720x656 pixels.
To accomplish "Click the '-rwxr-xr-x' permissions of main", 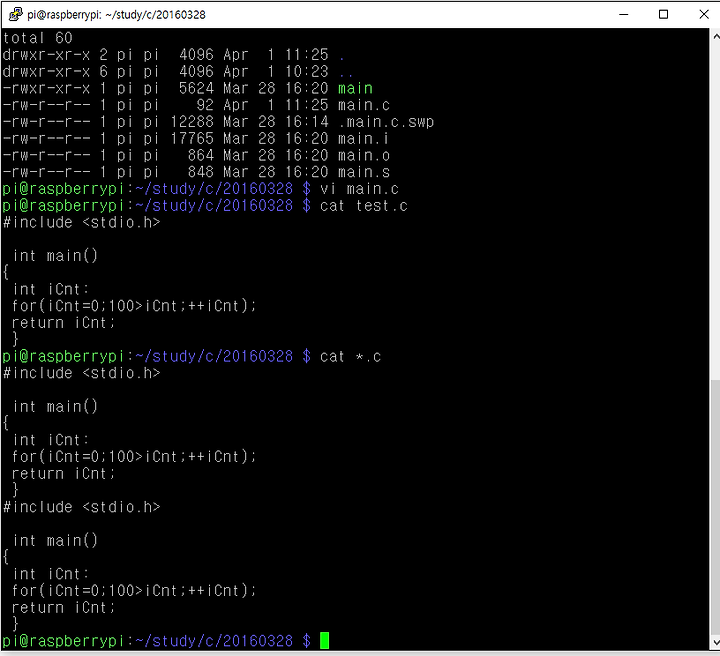I will 46,88.
